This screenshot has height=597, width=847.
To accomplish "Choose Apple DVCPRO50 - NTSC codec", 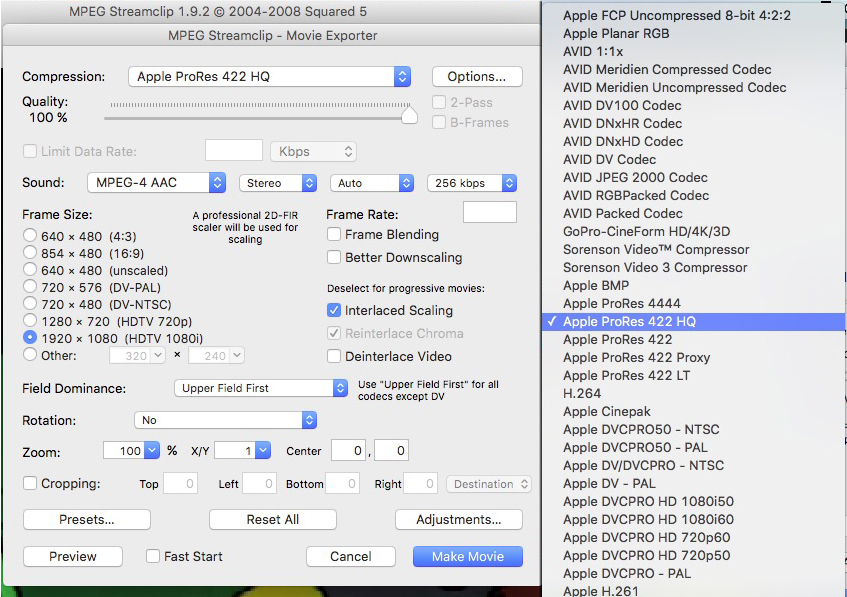I will [x=694, y=430].
